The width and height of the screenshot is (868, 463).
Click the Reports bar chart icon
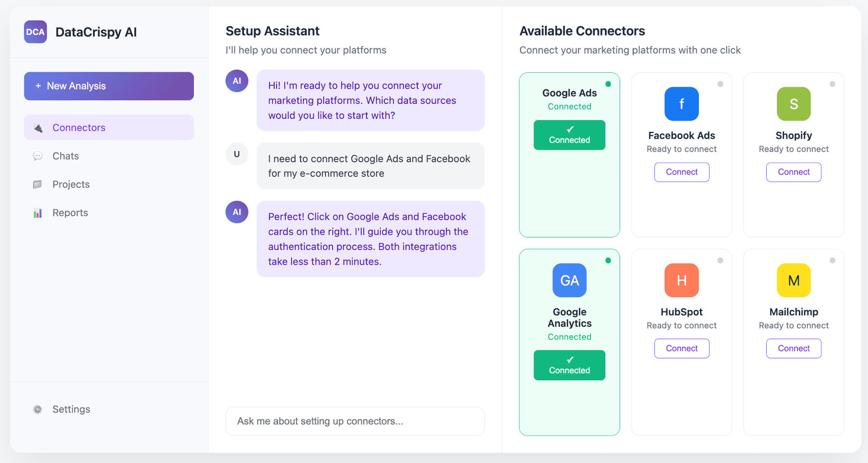pyautogui.click(x=38, y=213)
